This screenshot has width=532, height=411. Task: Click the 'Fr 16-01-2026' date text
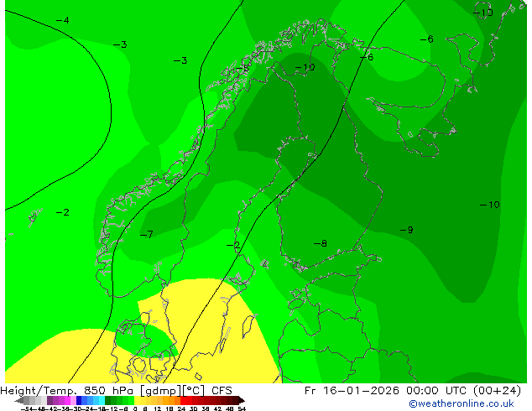coord(352,391)
